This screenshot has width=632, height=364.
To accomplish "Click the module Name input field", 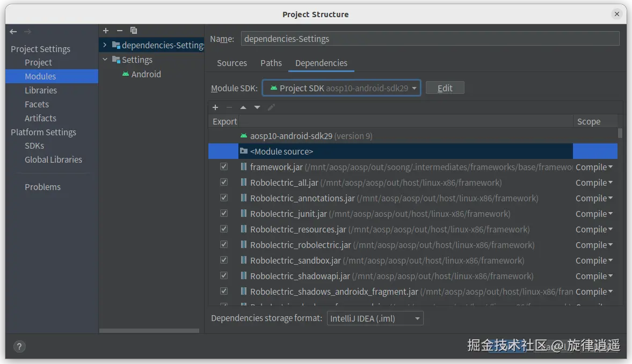I will [x=430, y=39].
